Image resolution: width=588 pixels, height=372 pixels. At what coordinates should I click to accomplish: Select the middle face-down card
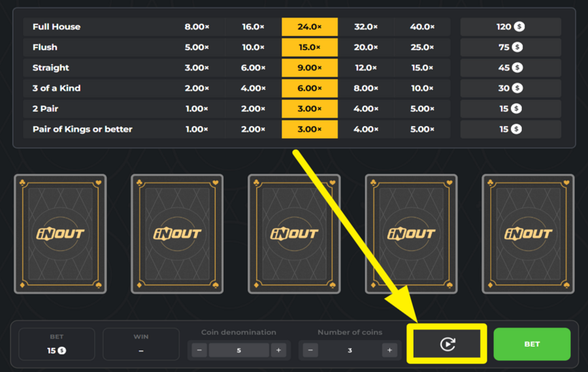(294, 234)
